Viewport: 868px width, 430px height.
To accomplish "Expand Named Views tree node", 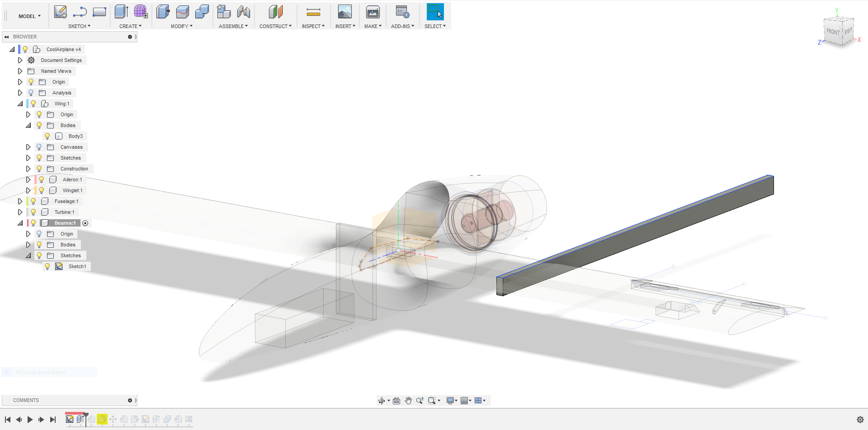I will pyautogui.click(x=20, y=71).
